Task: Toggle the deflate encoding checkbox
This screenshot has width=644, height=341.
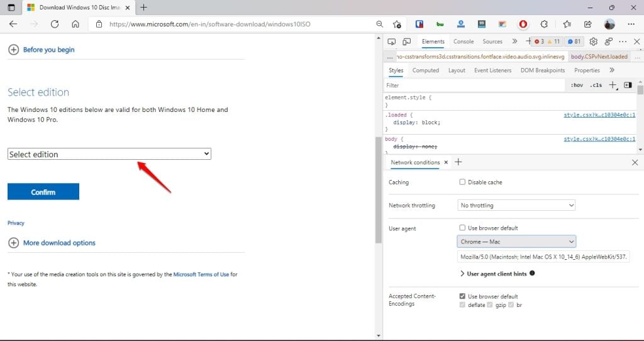Action: [462, 305]
